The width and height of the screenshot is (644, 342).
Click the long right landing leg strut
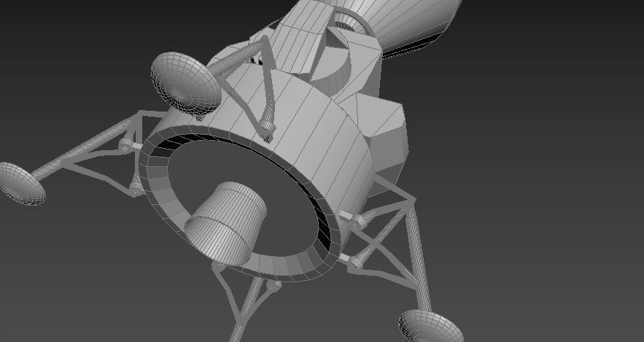[x=419, y=257]
